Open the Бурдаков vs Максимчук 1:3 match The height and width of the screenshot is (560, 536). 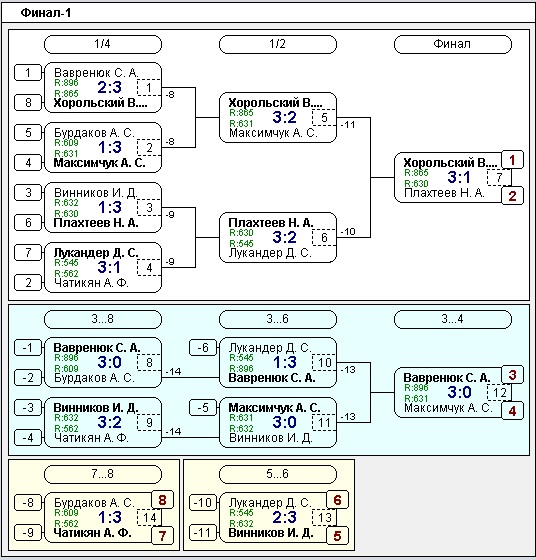[103, 148]
